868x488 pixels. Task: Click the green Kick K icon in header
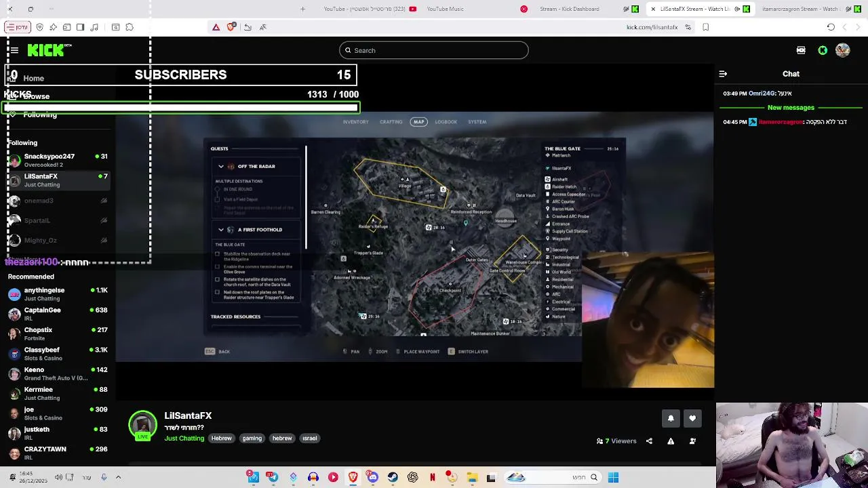coord(823,50)
